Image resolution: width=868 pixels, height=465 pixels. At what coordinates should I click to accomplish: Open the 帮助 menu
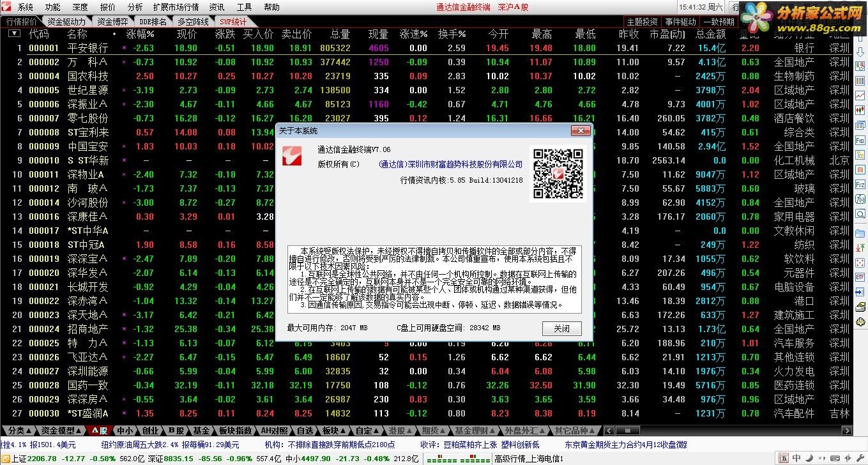[271, 7]
